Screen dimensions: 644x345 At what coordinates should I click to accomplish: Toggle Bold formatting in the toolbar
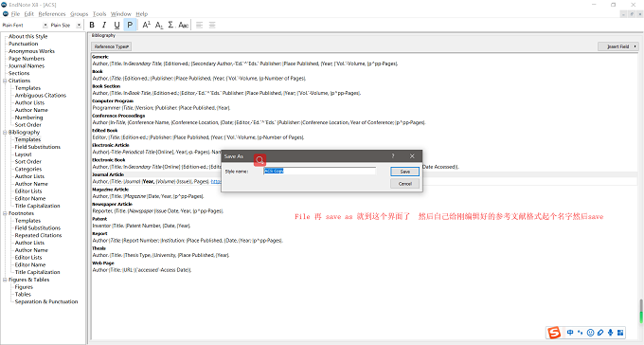pyautogui.click(x=92, y=25)
